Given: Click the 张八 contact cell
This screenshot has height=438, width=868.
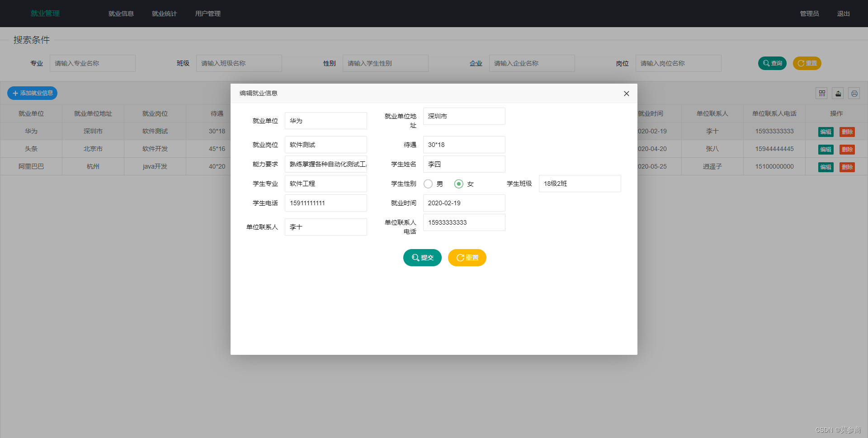Looking at the screenshot, I should [x=712, y=149].
